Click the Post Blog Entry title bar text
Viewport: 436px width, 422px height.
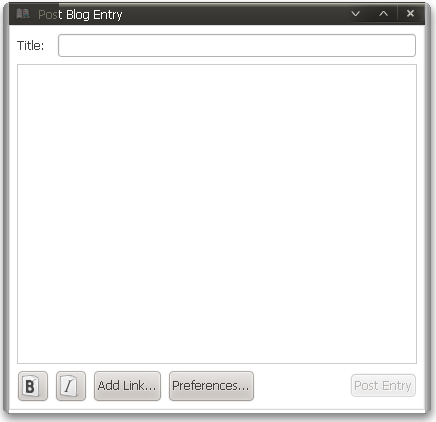pos(80,15)
